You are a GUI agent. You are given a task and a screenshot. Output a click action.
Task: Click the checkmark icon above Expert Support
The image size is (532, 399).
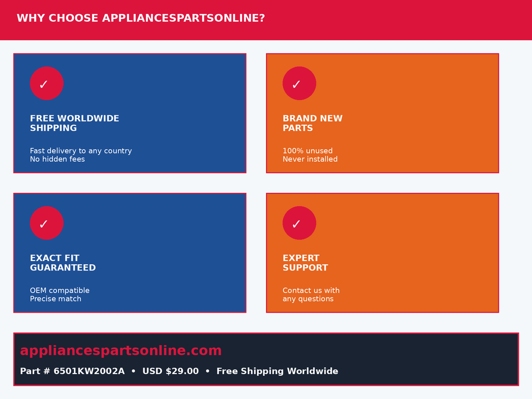point(299,223)
